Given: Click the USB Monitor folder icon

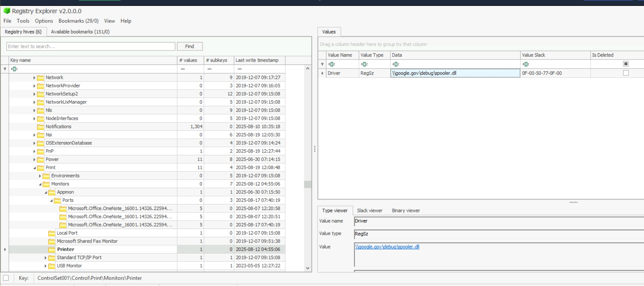Looking at the screenshot, I should pos(52,266).
